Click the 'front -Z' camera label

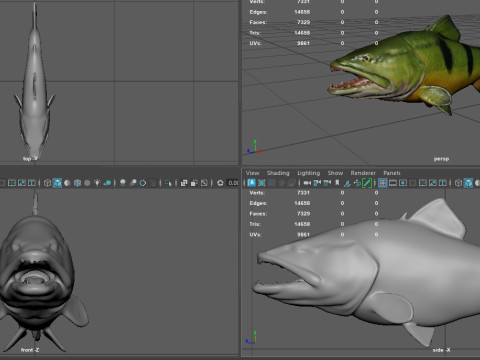pyautogui.click(x=30, y=350)
